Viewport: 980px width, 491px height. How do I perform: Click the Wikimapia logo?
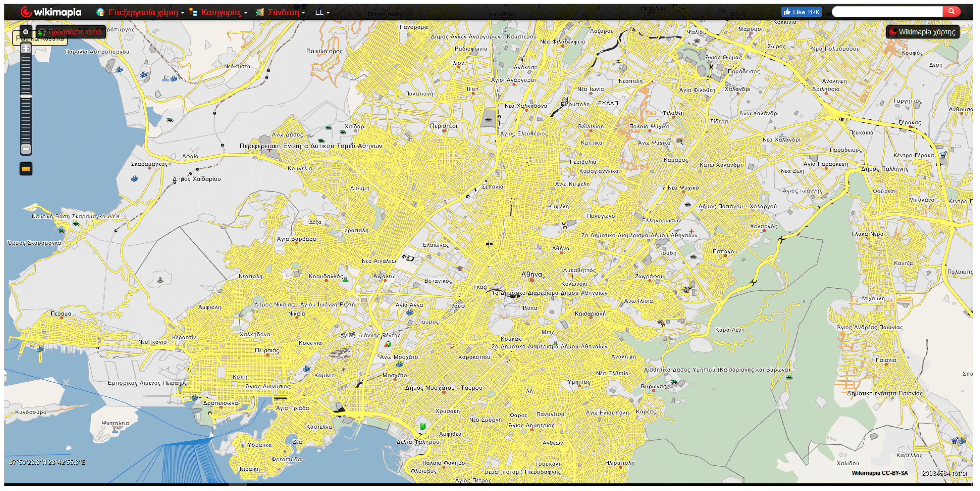(x=51, y=12)
